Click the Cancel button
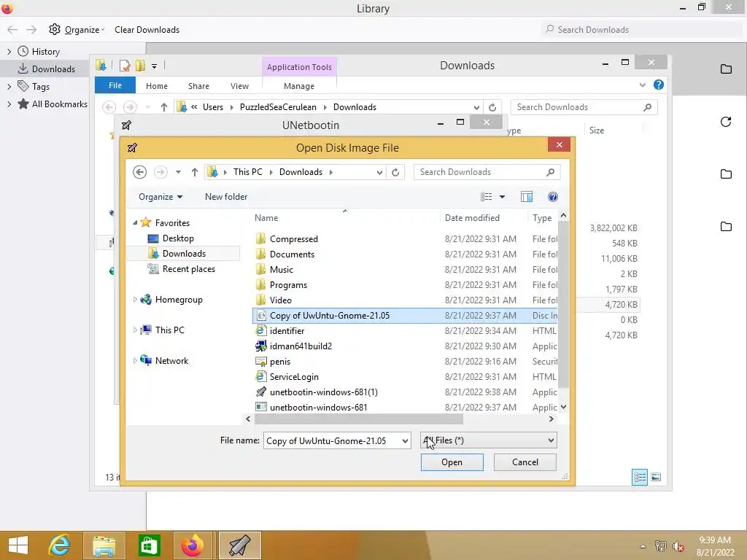 click(x=525, y=462)
